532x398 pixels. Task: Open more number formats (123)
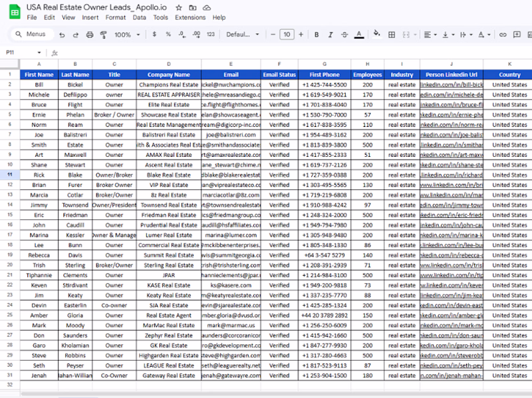[211, 35]
